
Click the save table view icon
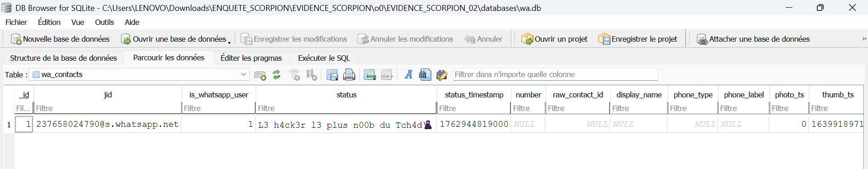(332, 75)
